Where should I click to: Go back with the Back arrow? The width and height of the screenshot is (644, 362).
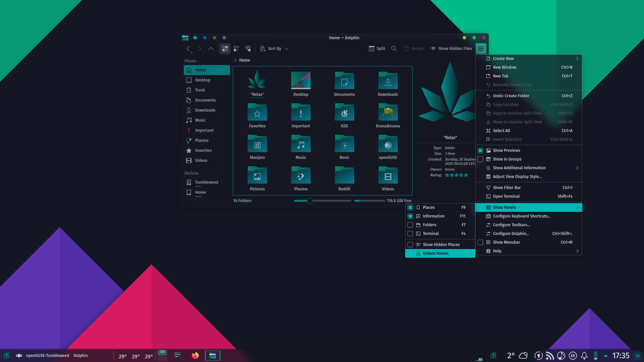tap(188, 49)
